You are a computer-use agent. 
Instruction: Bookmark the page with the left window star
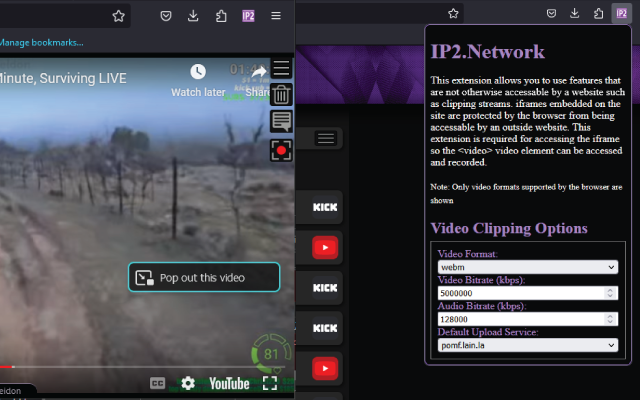[x=118, y=16]
